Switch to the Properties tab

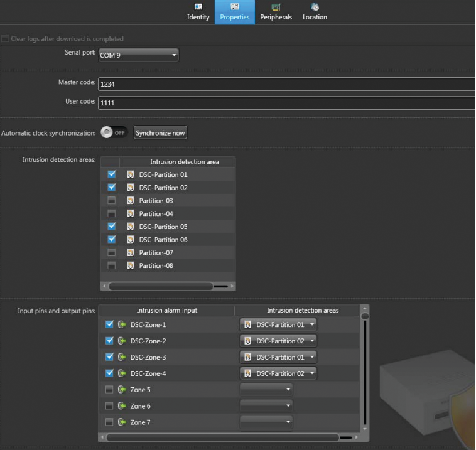[x=234, y=12]
